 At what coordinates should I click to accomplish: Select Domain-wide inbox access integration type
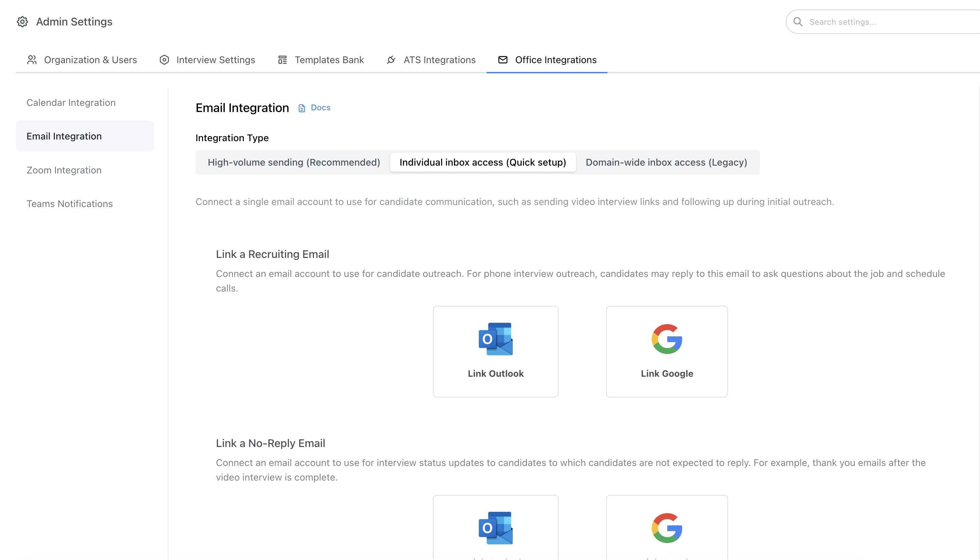666,162
